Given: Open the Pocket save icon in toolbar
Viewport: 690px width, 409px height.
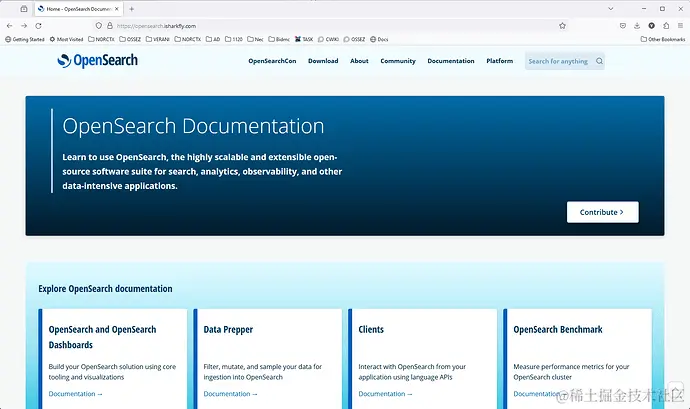Looking at the screenshot, I should [x=623, y=26].
